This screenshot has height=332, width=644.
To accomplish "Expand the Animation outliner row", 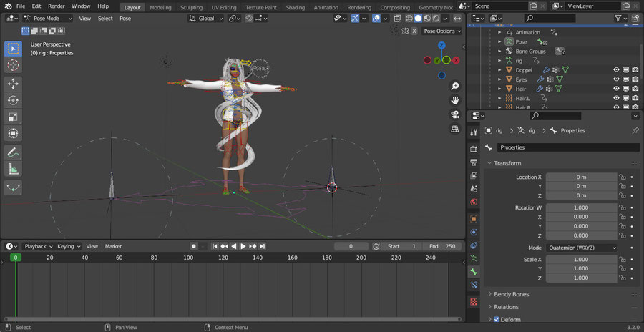I will (x=499, y=32).
